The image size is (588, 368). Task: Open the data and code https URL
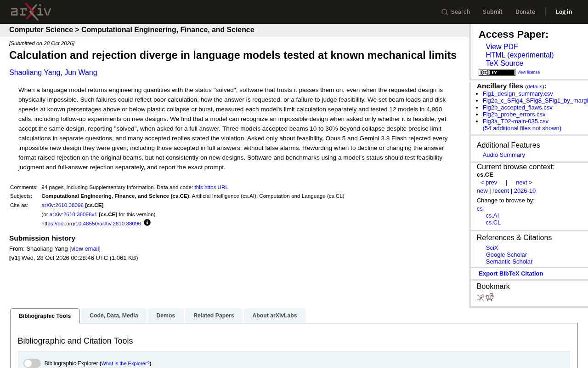211,187
